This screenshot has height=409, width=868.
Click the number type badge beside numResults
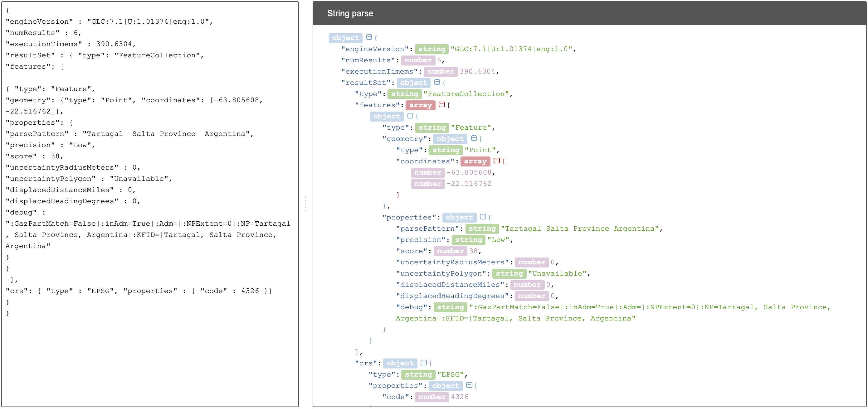point(418,60)
